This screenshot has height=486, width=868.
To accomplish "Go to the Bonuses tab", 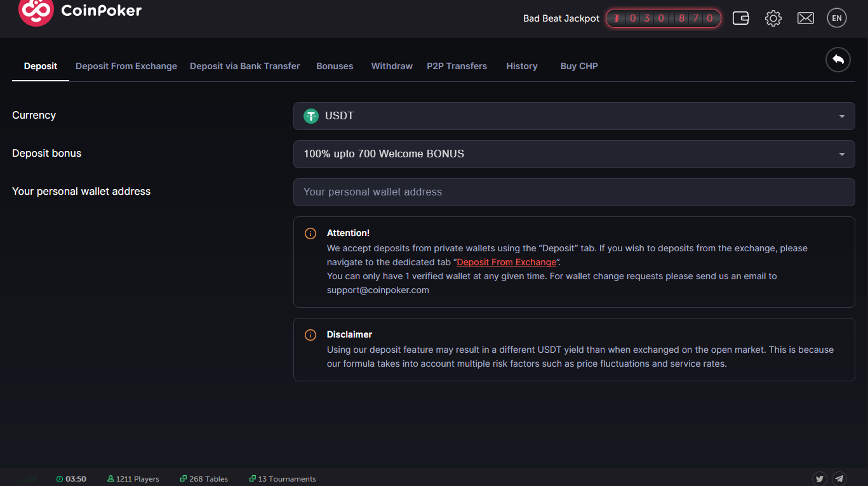I will [335, 66].
